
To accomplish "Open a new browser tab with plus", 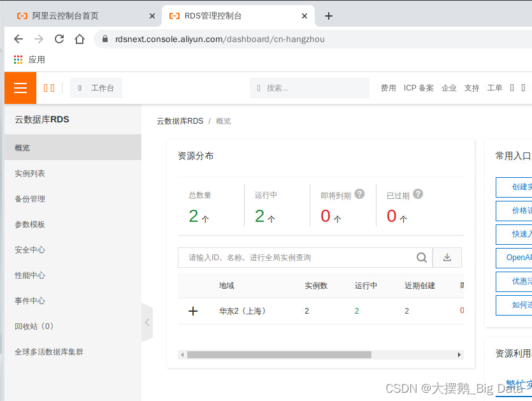I will click(x=328, y=16).
